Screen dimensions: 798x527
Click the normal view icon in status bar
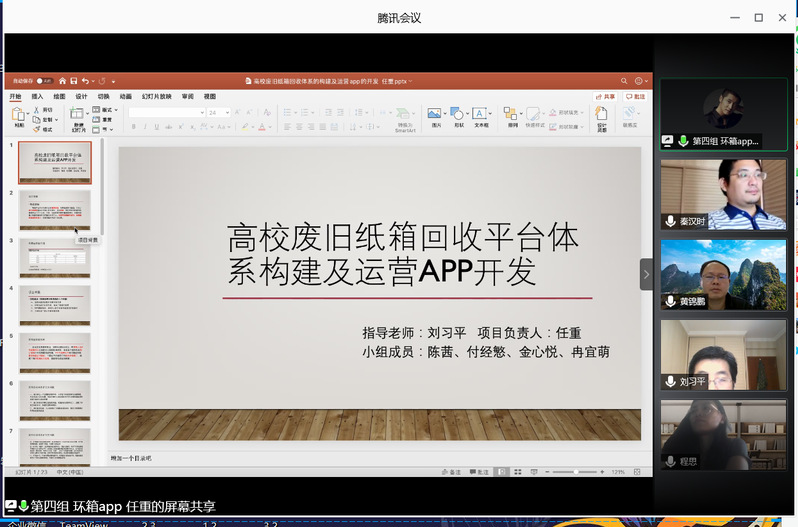[503, 471]
